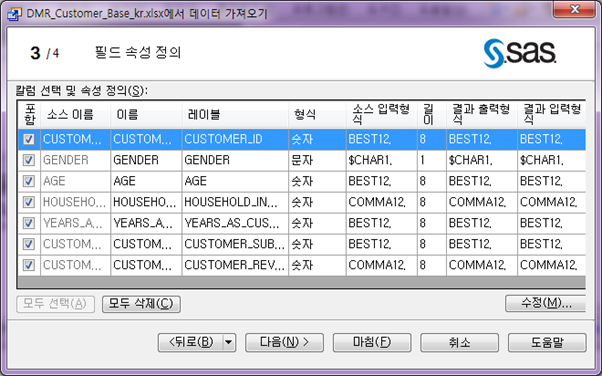The height and width of the screenshot is (376, 602).
Task: Toggle the YEARS_AS_CUS... row include checkbox
Action: (29, 223)
